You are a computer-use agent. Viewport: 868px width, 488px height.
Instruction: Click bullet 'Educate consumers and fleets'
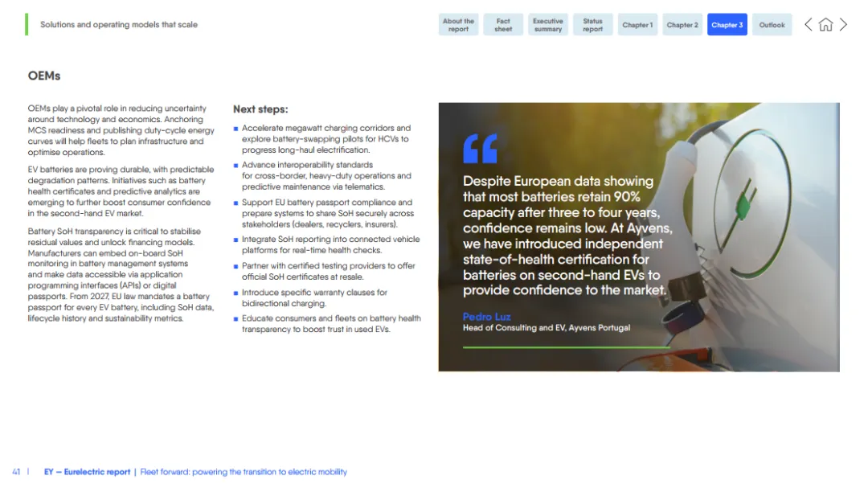point(331,324)
